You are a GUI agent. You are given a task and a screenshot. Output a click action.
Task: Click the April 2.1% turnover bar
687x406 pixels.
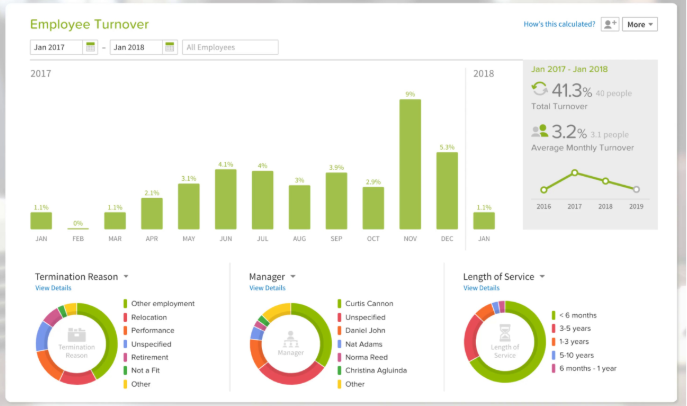(x=152, y=214)
